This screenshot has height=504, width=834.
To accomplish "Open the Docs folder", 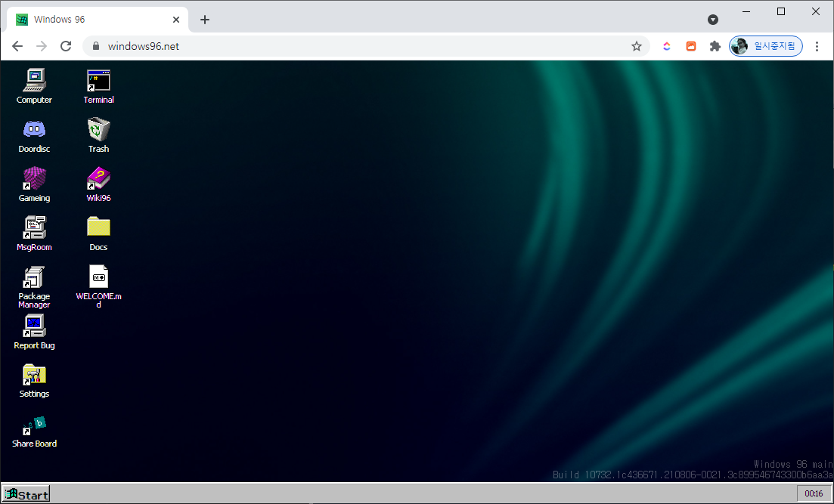I will [98, 233].
